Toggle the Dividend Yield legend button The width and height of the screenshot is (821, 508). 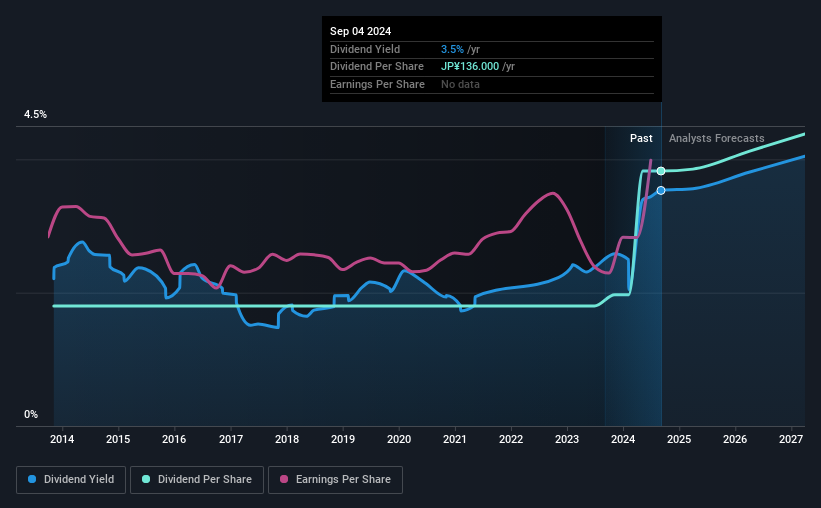[x=71, y=480]
